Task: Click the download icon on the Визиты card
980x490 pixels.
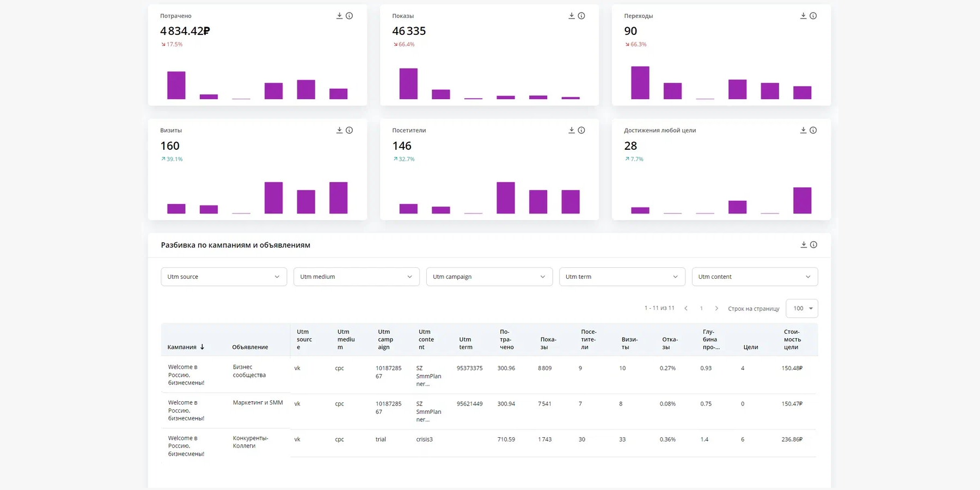Action: pyautogui.click(x=339, y=130)
